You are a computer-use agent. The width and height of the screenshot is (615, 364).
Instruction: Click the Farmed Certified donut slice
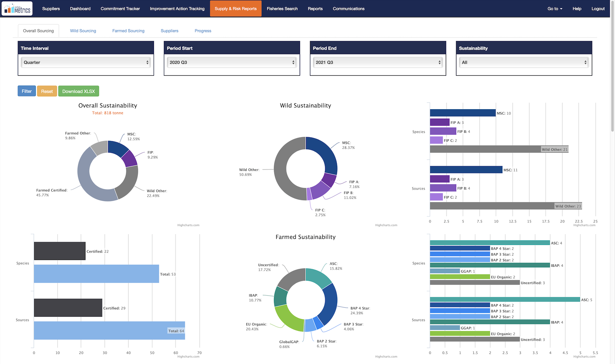tap(88, 183)
